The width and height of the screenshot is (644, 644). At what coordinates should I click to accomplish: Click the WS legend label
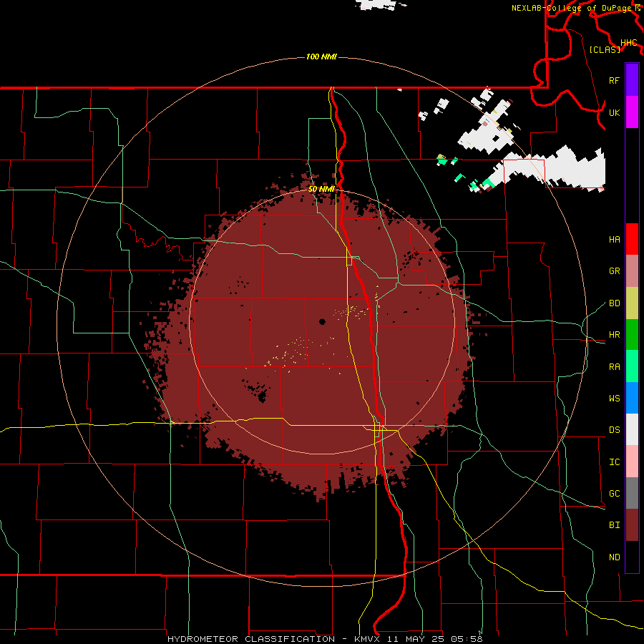pyautogui.click(x=614, y=399)
